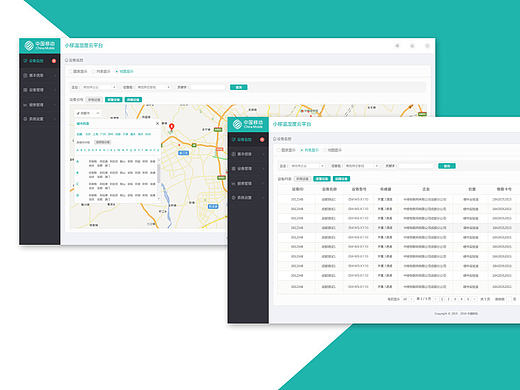Viewport: 520px width, 390px height.
Task: Click second sidebar item icon in map window
Action: pos(25,75)
